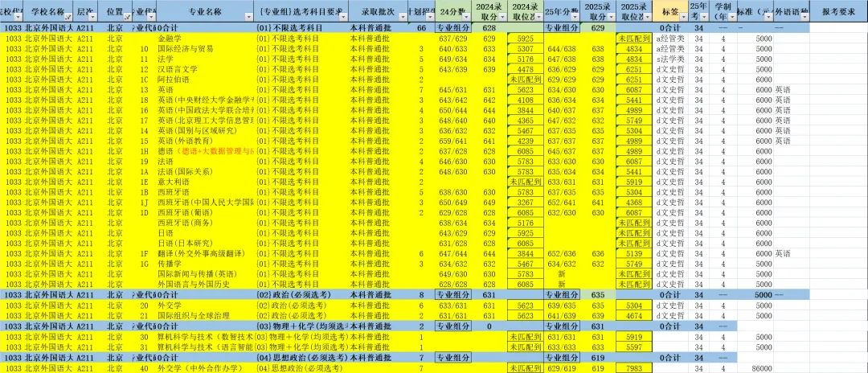Click the 专业组分 box left of 628
868x373 pixels.
click(x=452, y=27)
